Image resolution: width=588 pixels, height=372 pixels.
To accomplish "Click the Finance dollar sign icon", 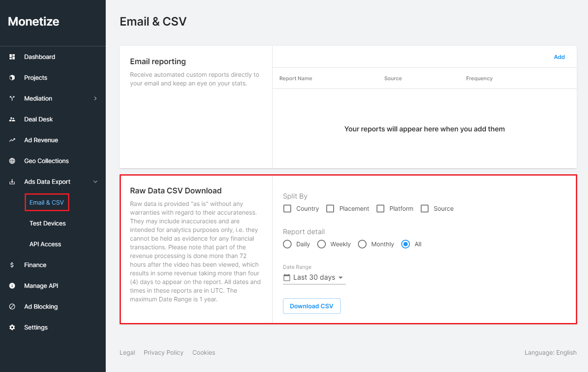I will tap(12, 265).
